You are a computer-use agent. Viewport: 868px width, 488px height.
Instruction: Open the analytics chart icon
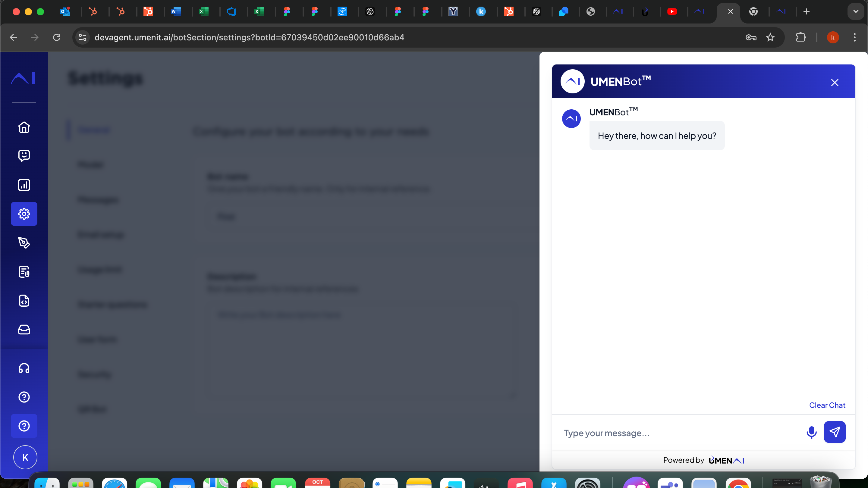pyautogui.click(x=24, y=185)
